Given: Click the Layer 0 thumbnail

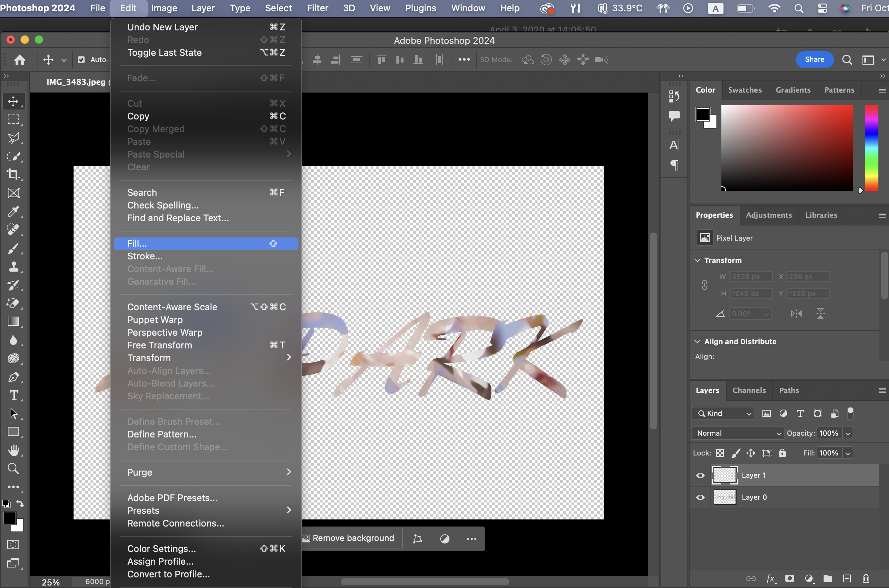Looking at the screenshot, I should [724, 497].
